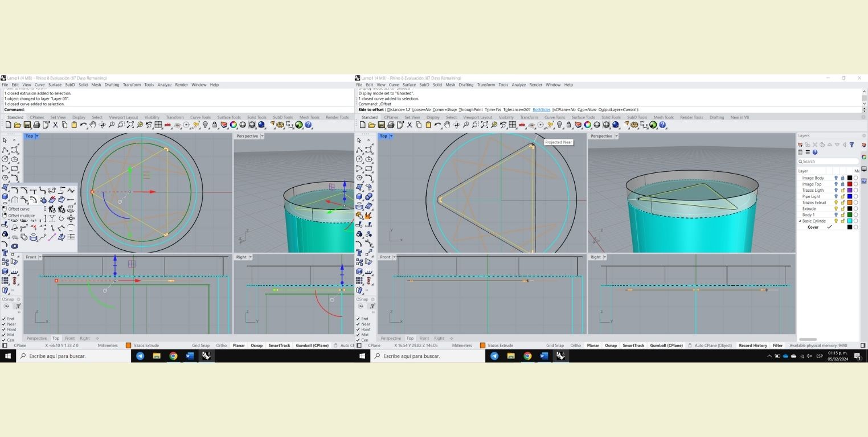Click Save icon in right window toolbar
The image size is (868, 437).
381,125
